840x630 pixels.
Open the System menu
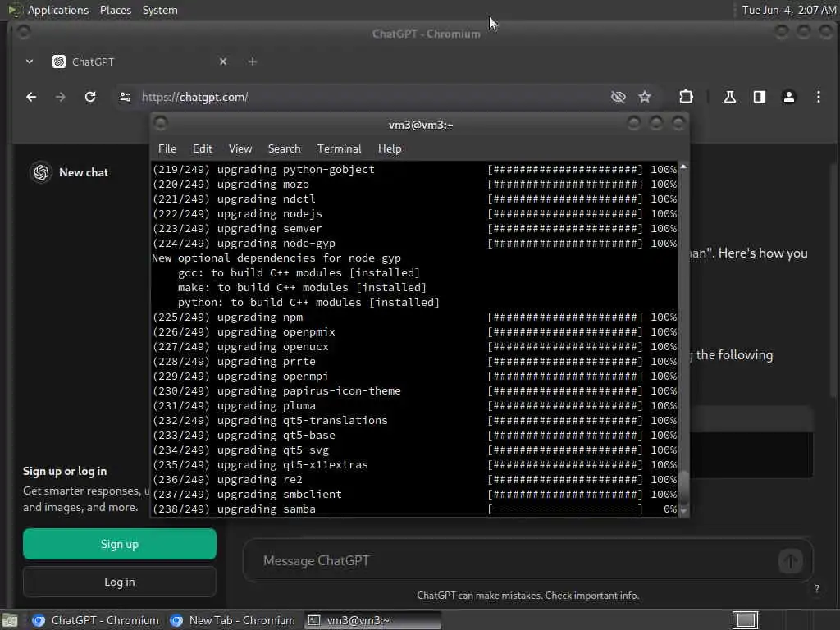(160, 10)
